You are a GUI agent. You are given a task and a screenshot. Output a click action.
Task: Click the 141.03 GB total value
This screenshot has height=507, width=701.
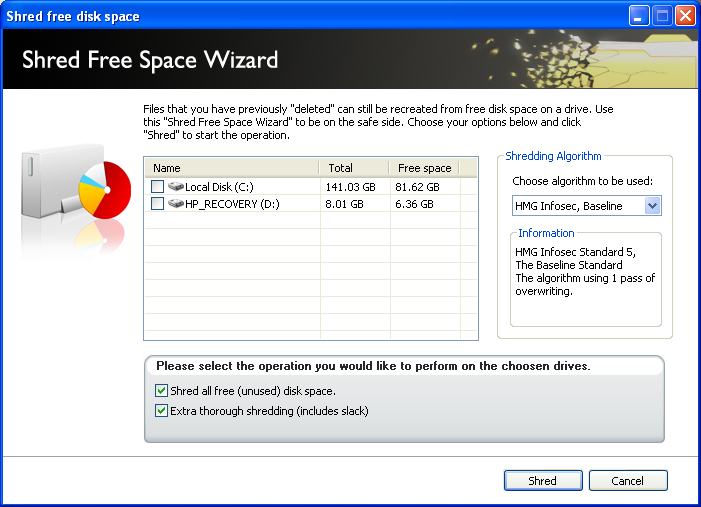[350, 187]
